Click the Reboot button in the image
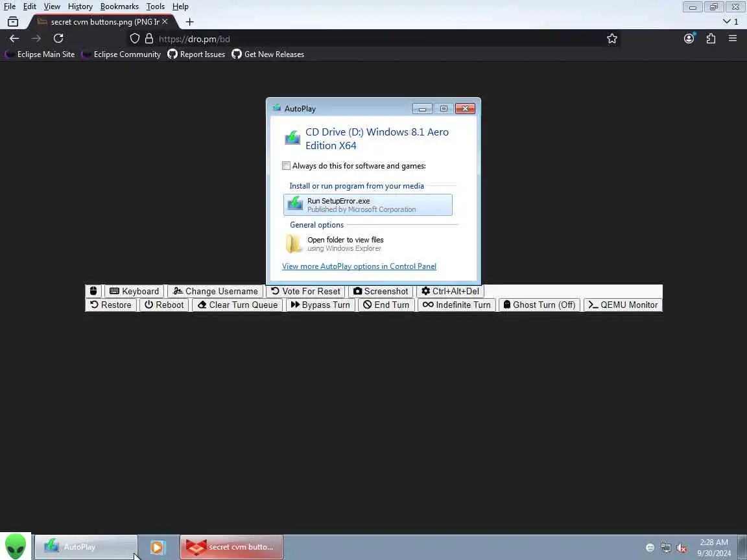Viewport: 747px width, 560px height. pos(164,305)
